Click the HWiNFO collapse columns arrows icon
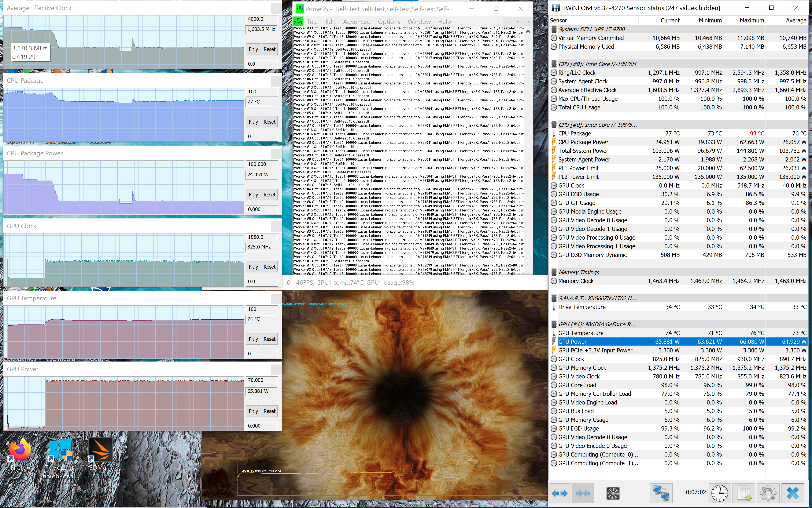Viewport: 812px width, 508px height. (583, 493)
